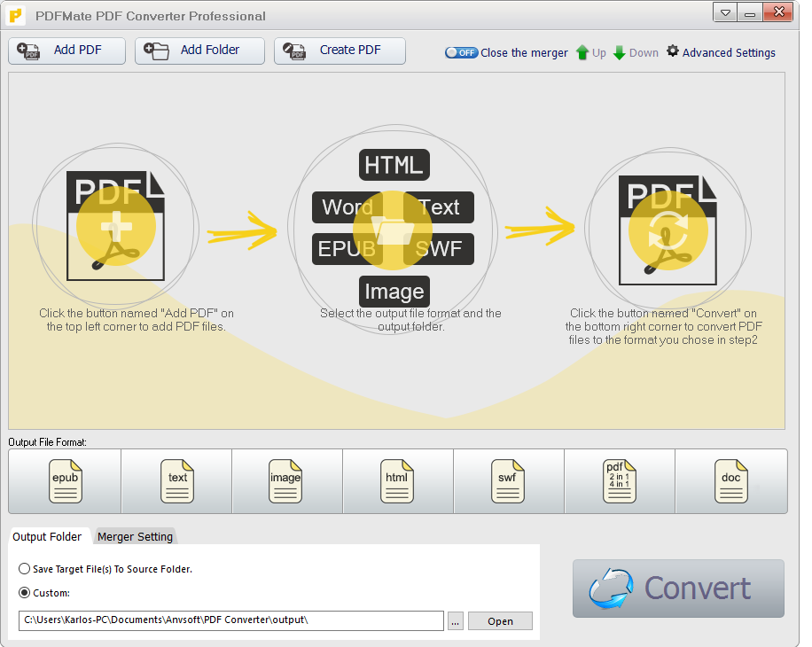The image size is (812, 647).
Task: Select text output format
Action: 176,481
